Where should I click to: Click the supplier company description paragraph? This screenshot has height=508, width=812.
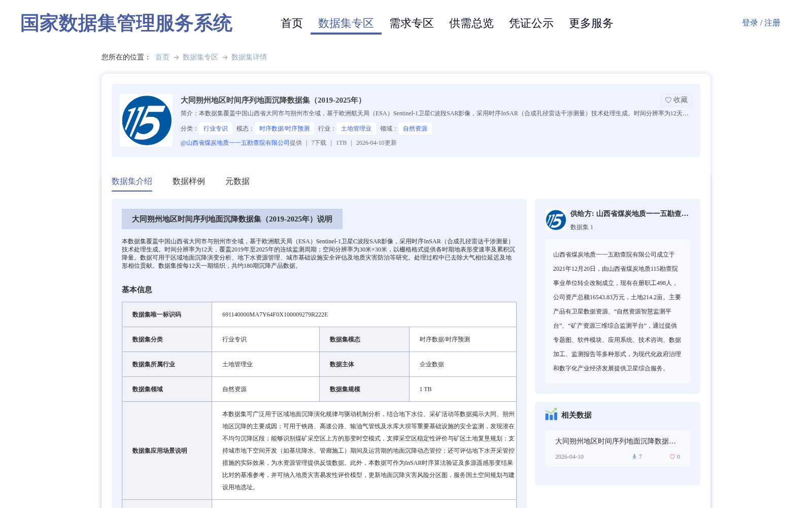[617, 311]
